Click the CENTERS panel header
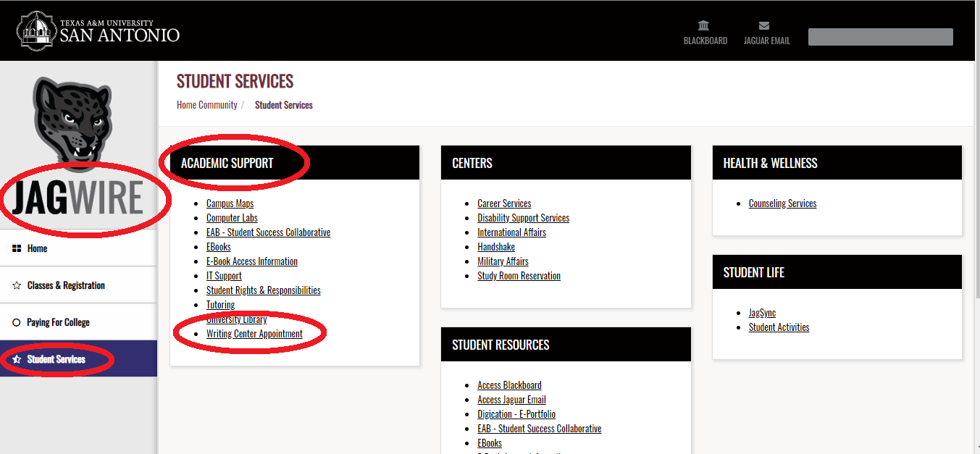This screenshot has width=980, height=454. [x=566, y=163]
